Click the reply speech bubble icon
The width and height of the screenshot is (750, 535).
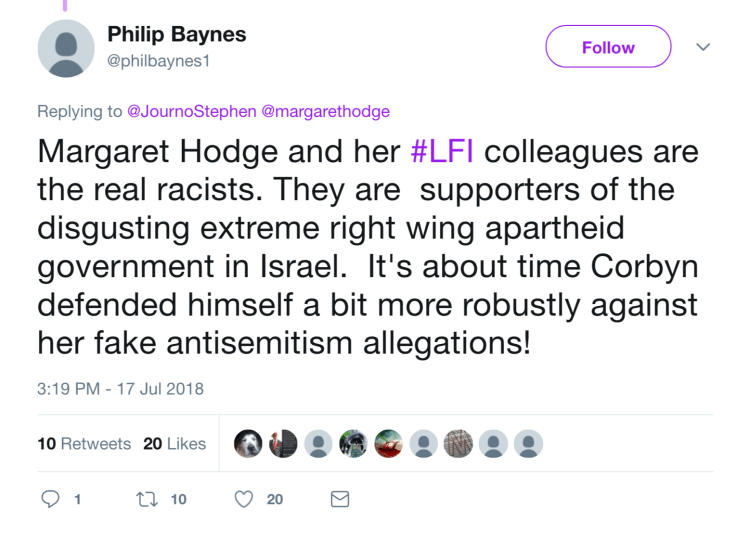coord(51,499)
